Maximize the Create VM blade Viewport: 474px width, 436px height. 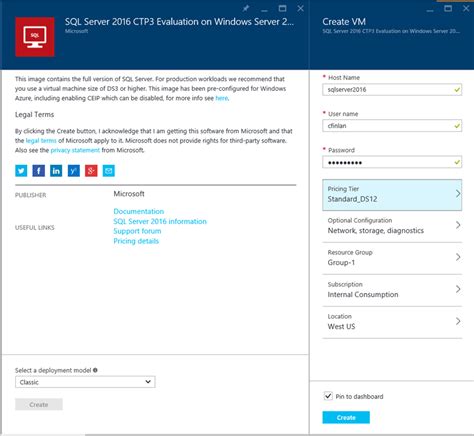(448, 8)
